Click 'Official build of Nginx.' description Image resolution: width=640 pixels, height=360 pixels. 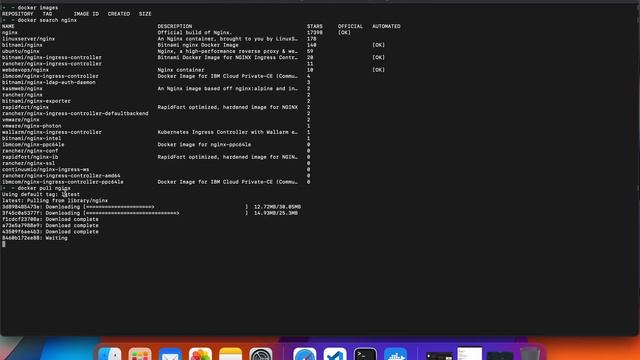pos(195,33)
